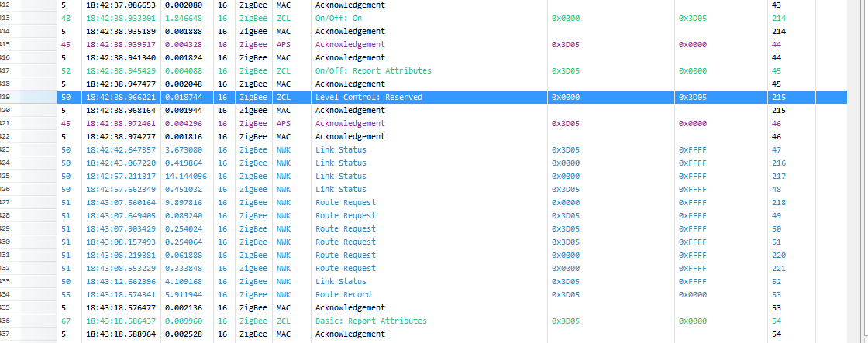Select the Route Request with sequence 218
The image size is (868, 343).
[x=345, y=203]
